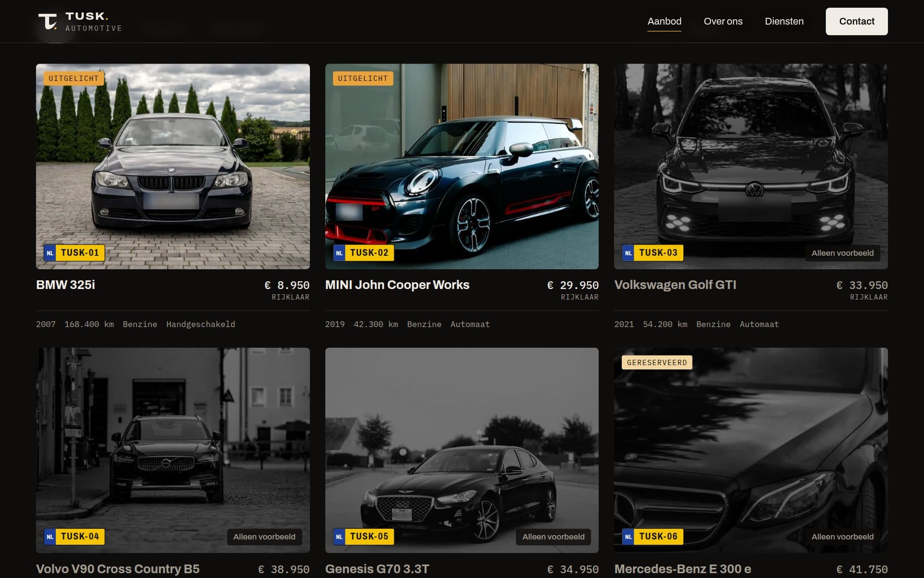
Task: Open the BMW 325i listing title
Action: pyautogui.click(x=65, y=285)
